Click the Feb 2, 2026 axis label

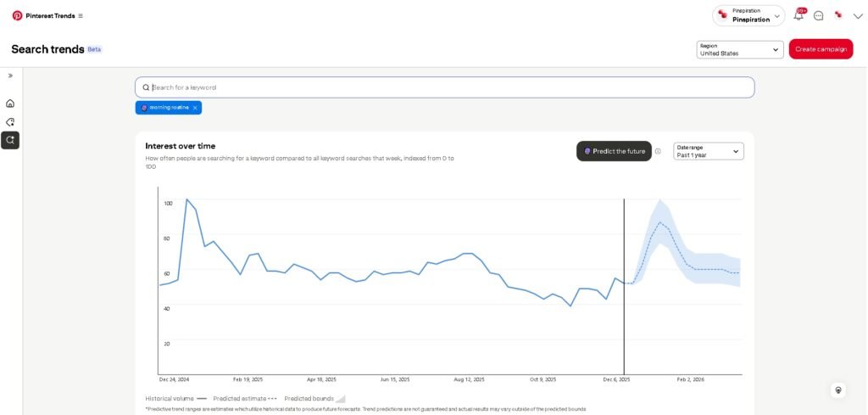[x=691, y=380]
